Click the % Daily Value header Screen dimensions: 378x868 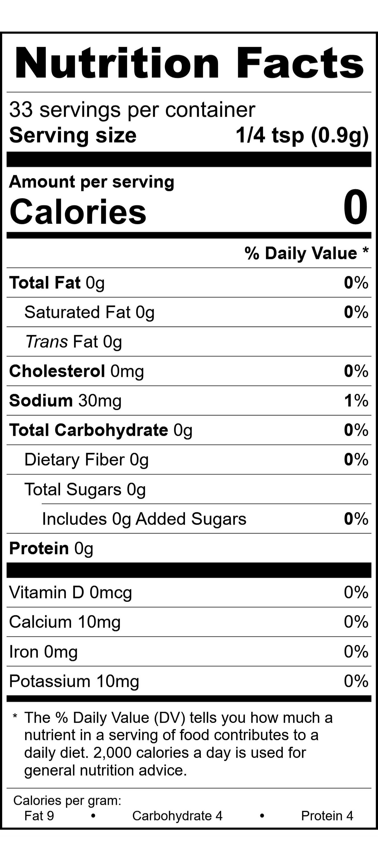pyautogui.click(x=306, y=253)
